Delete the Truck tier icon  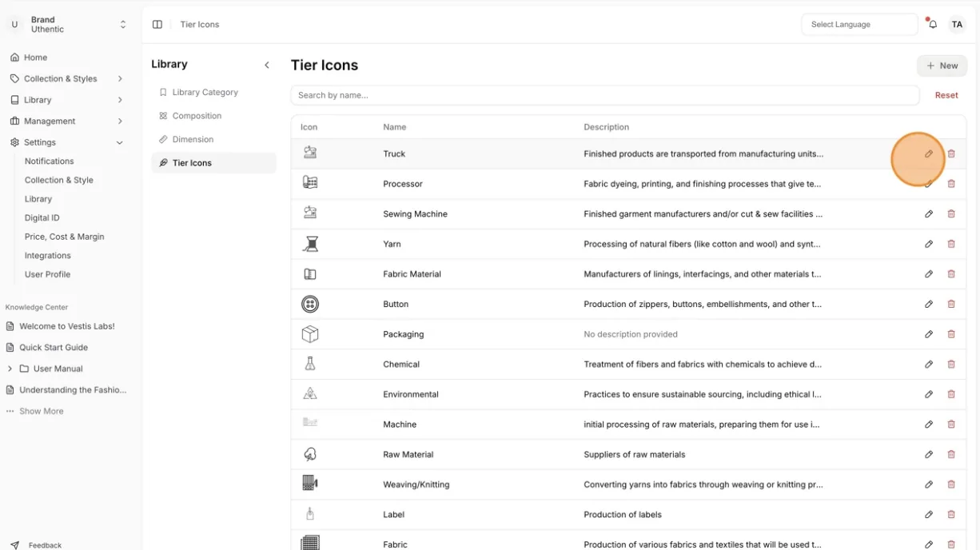pos(951,153)
